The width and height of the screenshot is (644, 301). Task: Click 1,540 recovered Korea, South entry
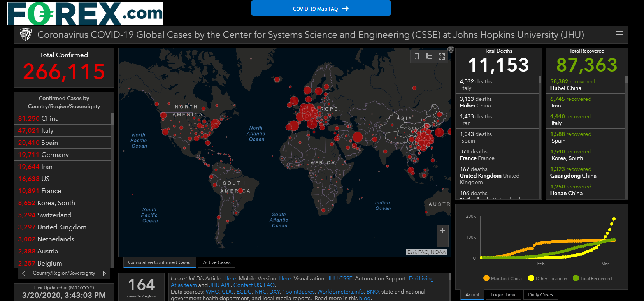586,155
